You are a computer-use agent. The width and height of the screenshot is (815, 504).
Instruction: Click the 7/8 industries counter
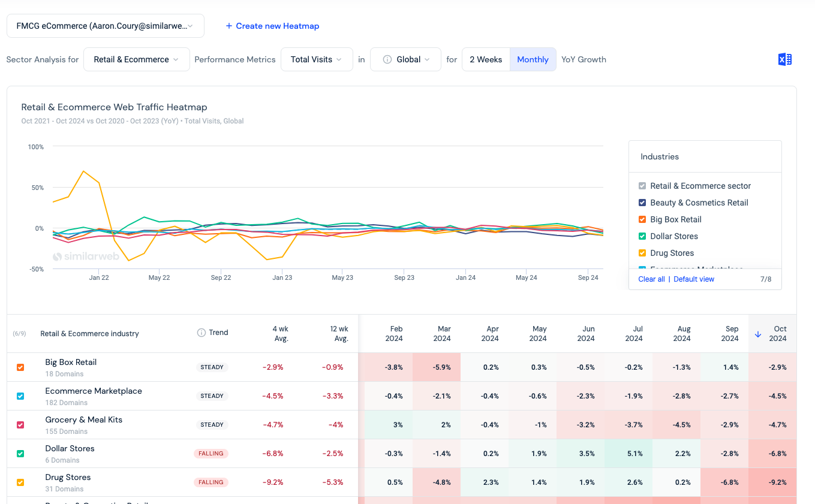(766, 279)
